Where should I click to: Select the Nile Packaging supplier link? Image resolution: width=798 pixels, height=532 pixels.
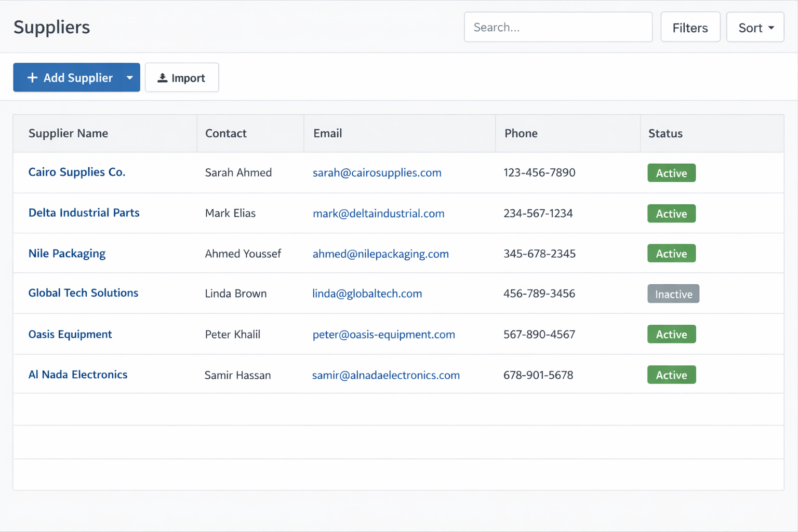[67, 254]
